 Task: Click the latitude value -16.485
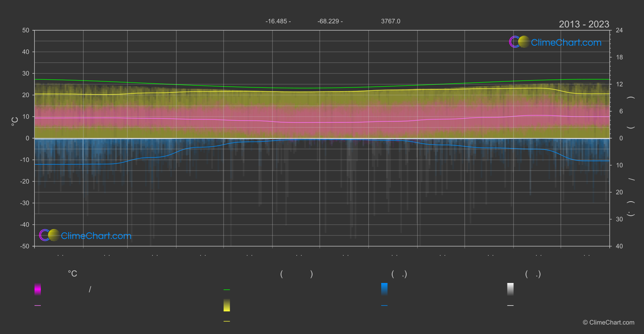pos(276,21)
